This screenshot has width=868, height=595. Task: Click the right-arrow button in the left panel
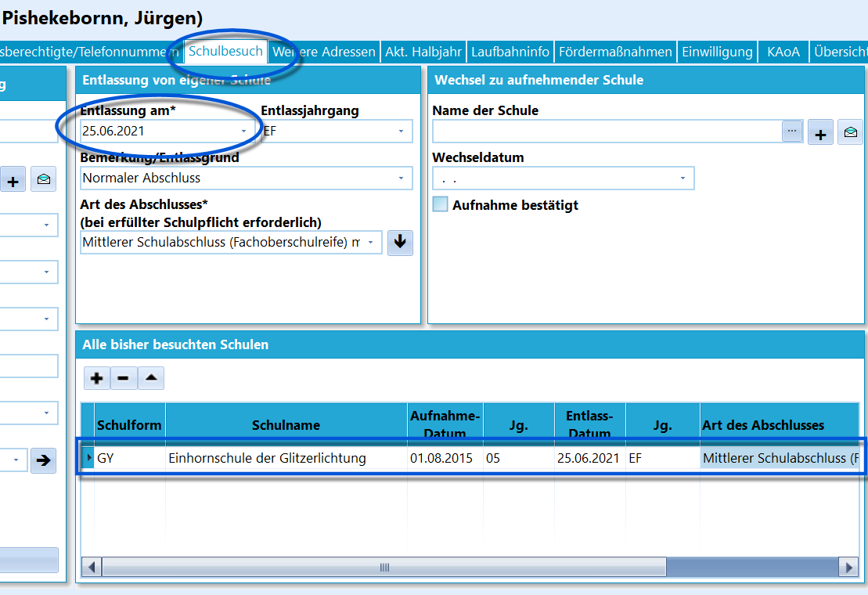44,460
